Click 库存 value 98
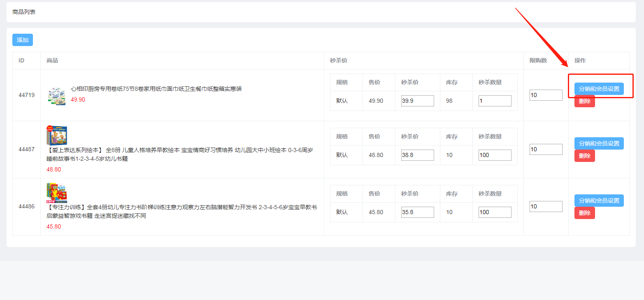Viewport: 644px width, 300px height. pos(449,101)
